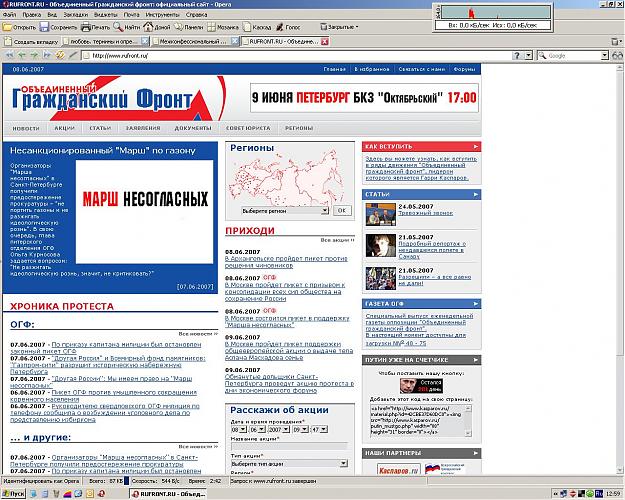This screenshot has width=625, height=500.
Task: Click the Найти (Find) magnifier icon
Action: tap(118, 27)
